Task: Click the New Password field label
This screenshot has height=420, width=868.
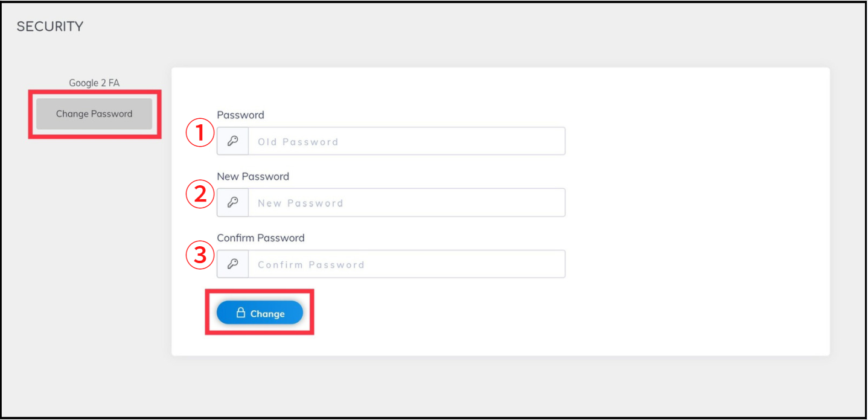Action: coord(253,176)
